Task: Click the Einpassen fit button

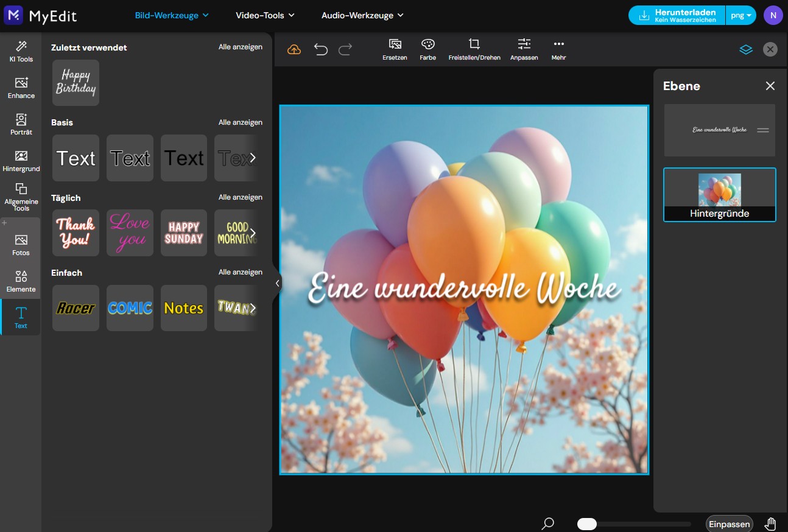Action: (730, 524)
